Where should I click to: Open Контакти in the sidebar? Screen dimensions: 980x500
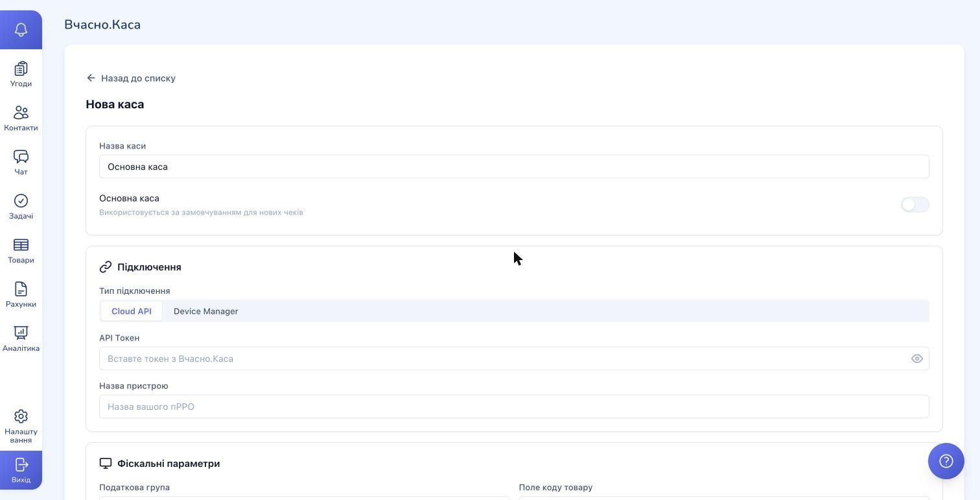[x=21, y=119]
